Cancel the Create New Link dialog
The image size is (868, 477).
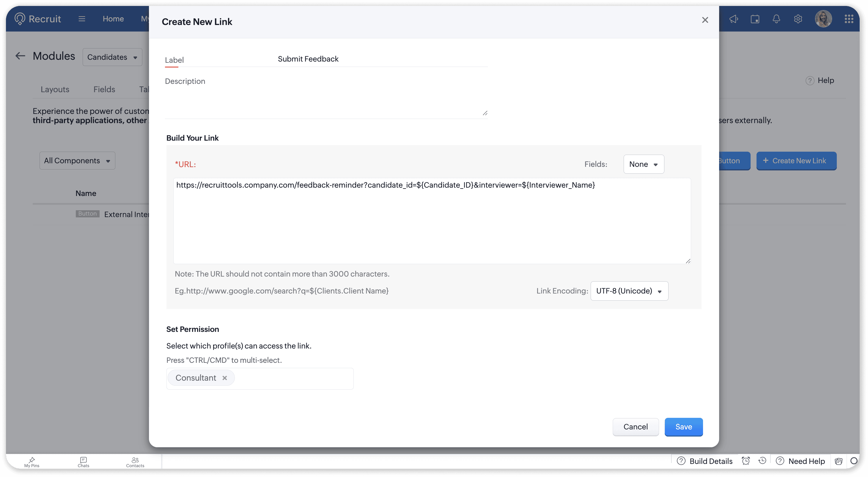[635, 427]
